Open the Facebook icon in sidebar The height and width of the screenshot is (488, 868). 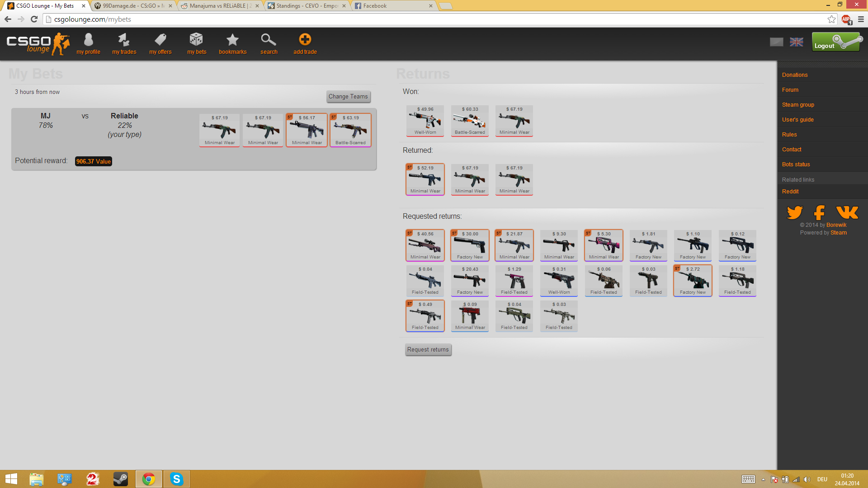coord(819,212)
